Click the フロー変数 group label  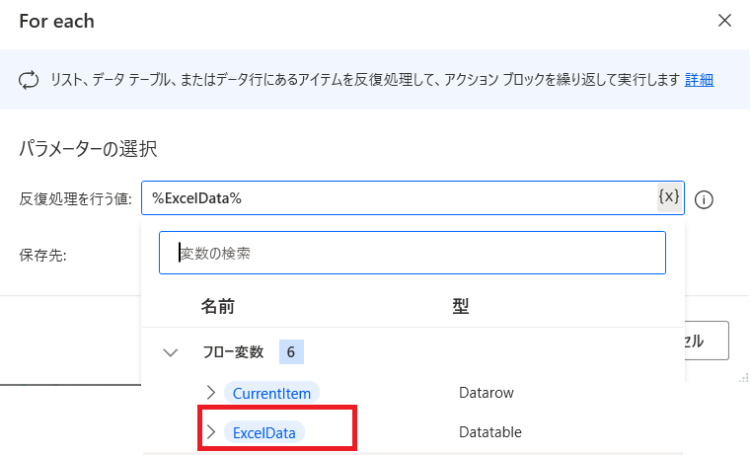pos(233,352)
